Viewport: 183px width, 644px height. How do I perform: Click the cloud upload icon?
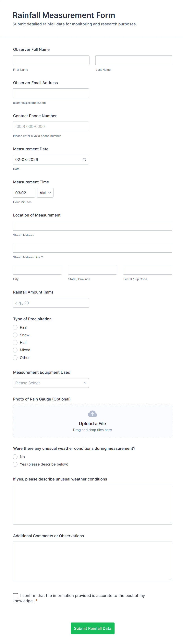(x=92, y=414)
